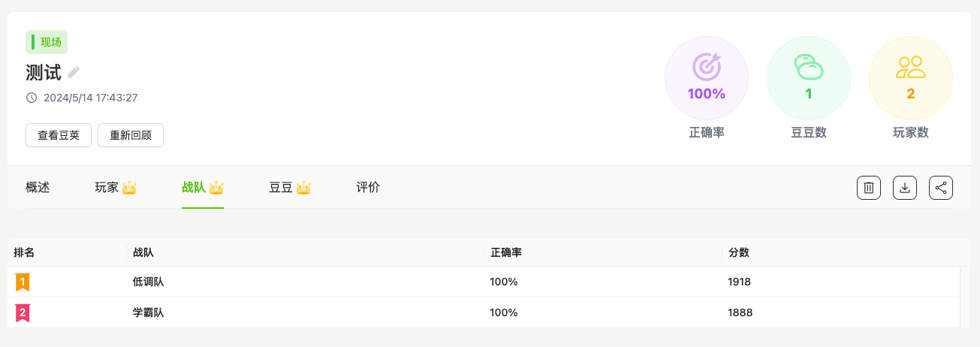
Task: Select the 低调队 team row
Action: click(484, 282)
